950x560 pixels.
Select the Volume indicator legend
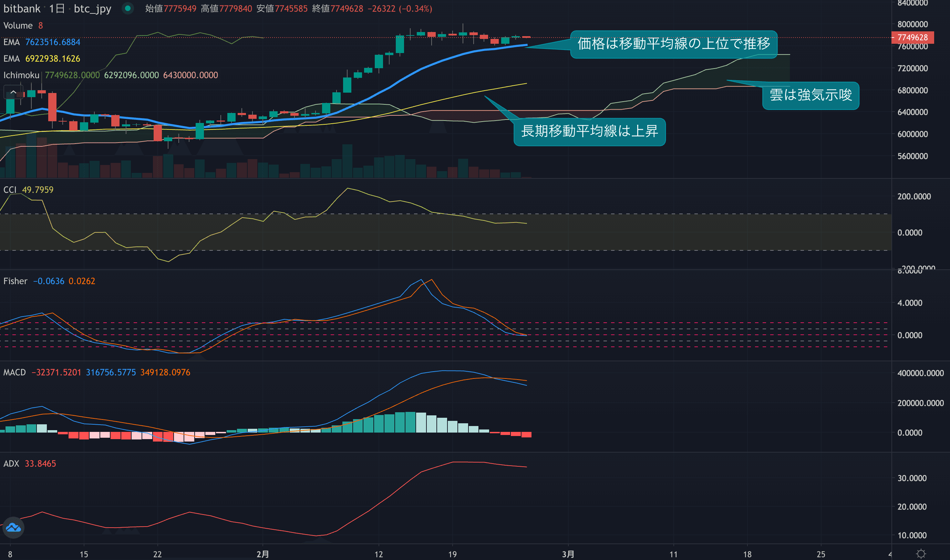pyautogui.click(x=18, y=26)
